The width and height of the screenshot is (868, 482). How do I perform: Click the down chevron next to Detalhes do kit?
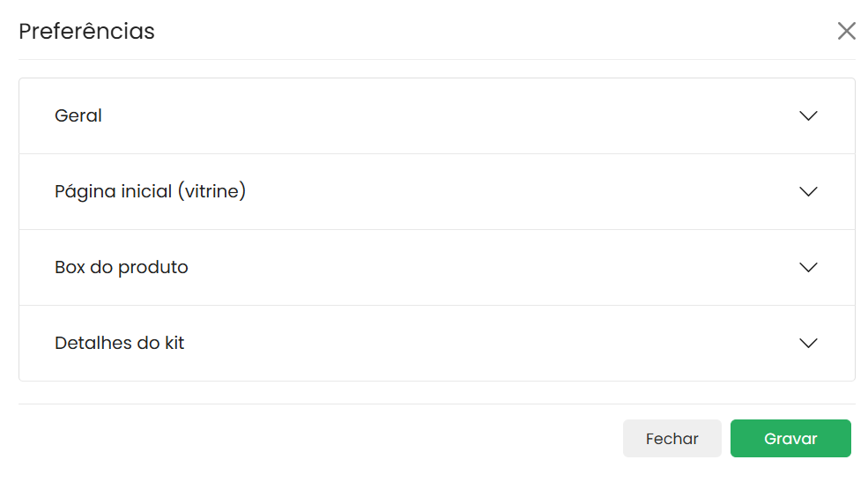coord(808,344)
